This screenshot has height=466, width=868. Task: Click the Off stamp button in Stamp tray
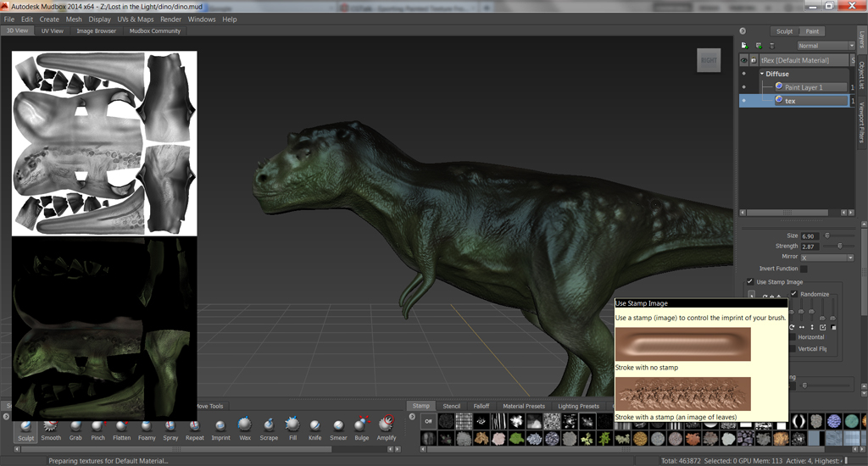(x=428, y=421)
